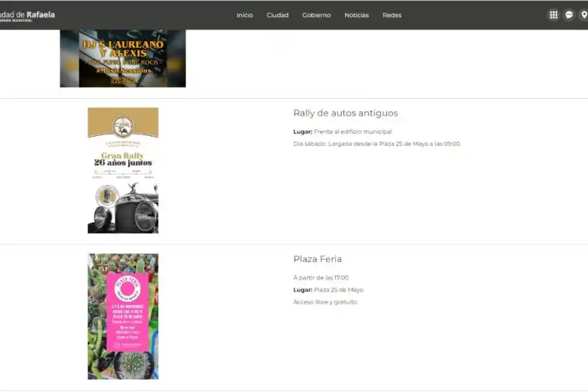The width and height of the screenshot is (588, 392).
Task: Open the DJs Laureano y Alexis poster
Action: pos(123,59)
